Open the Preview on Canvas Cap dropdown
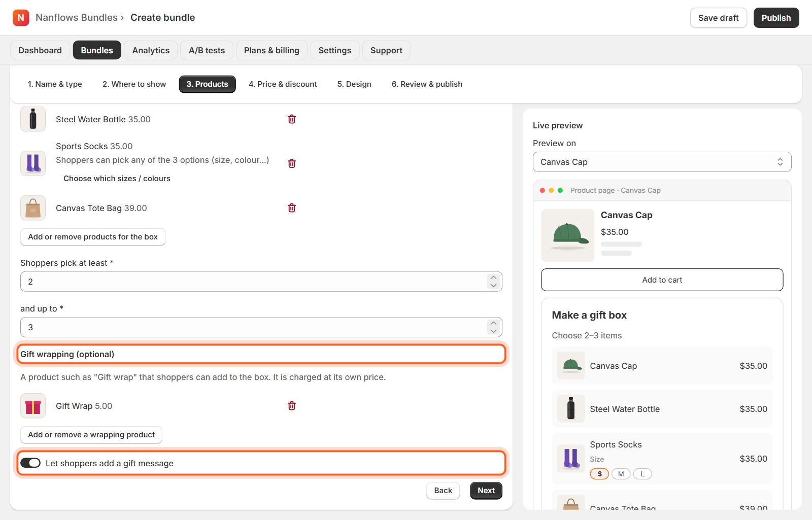This screenshot has height=520, width=812. point(662,162)
